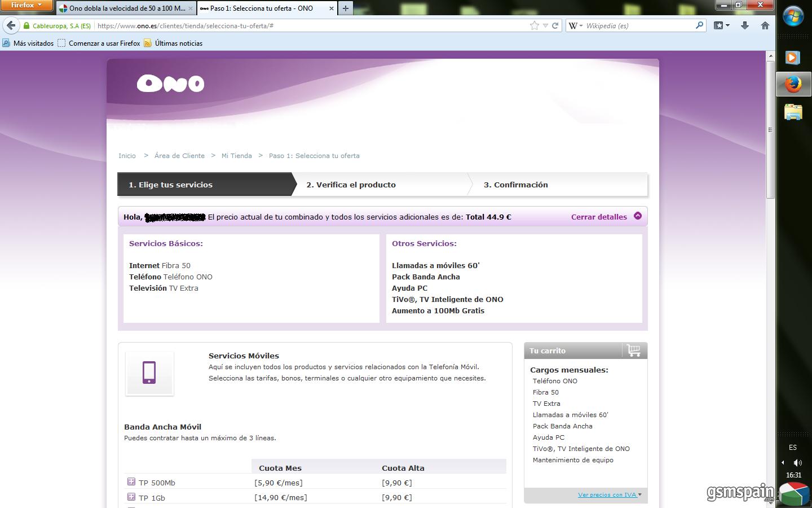The image size is (812, 508).
Task: Click the Área de Cliente breadcrumb
Action: pos(179,156)
